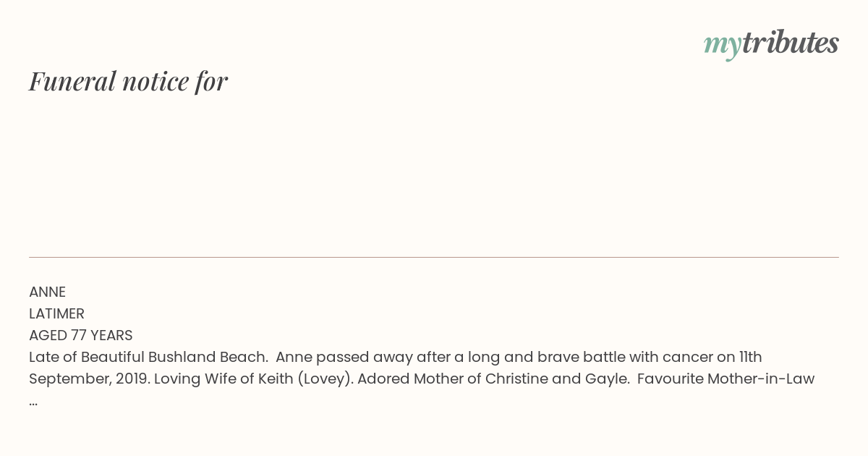Click "tributes" in the mytributes logo
This screenshot has width=868, height=456.
(x=790, y=43)
